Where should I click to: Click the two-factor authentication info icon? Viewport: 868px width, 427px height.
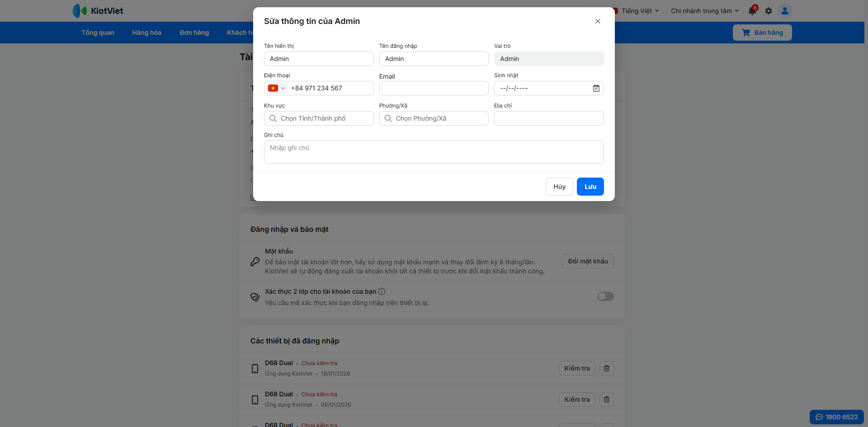click(x=382, y=291)
